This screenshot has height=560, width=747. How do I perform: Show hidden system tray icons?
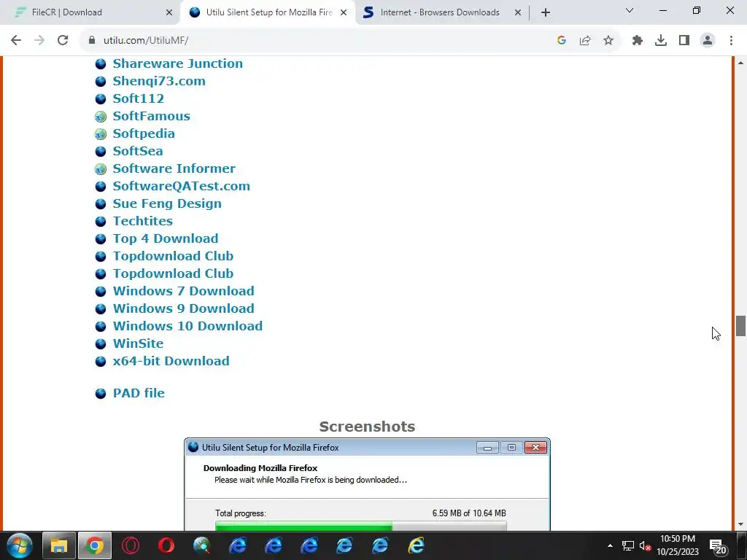[x=610, y=545]
